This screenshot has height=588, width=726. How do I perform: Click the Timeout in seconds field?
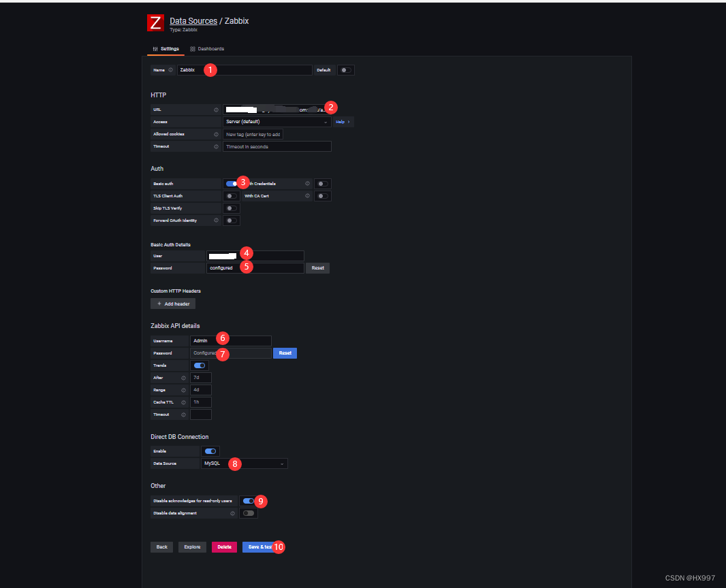click(277, 146)
